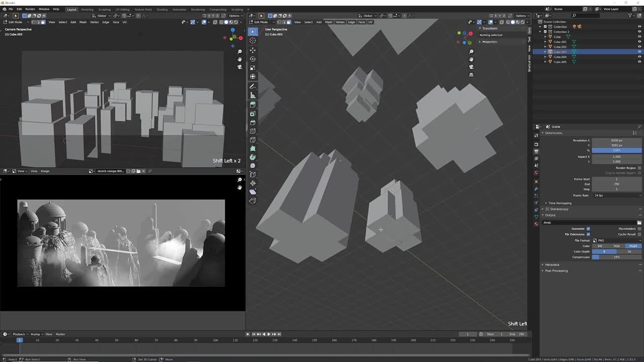Image resolution: width=644 pixels, height=362 pixels.
Task: Open Edit Mode dropdown in right viewport
Action: pyautogui.click(x=261, y=22)
